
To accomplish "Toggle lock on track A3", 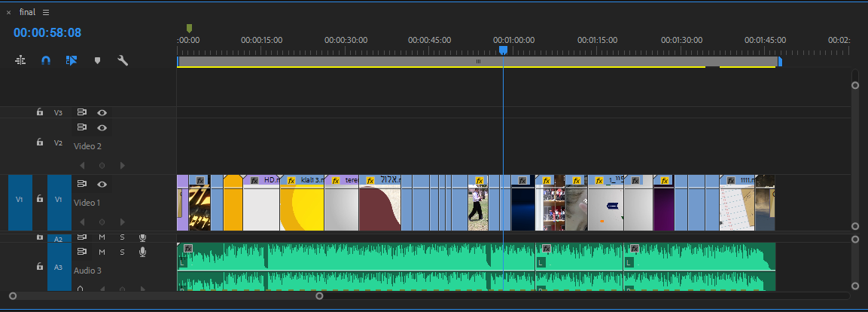I will [39, 267].
